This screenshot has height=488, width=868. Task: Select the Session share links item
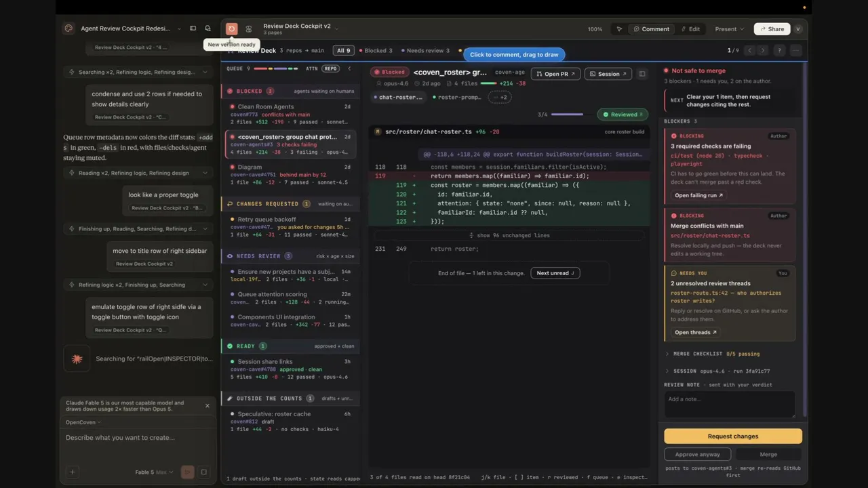coord(290,369)
